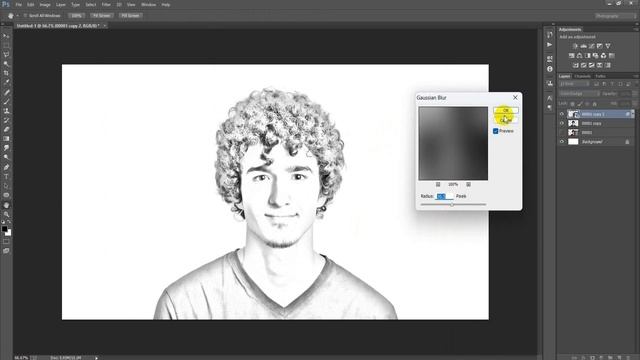
Task: Open the Image menu
Action: 45,4
